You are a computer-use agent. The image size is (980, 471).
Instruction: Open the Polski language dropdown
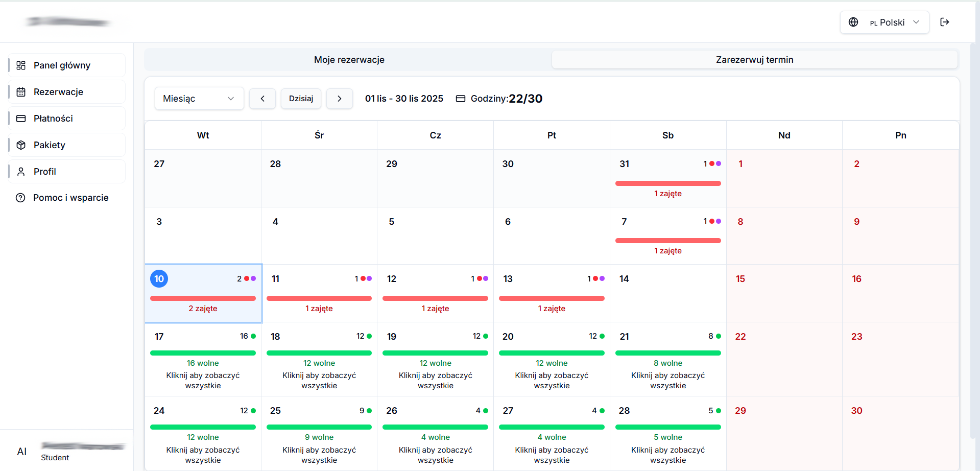click(892, 22)
